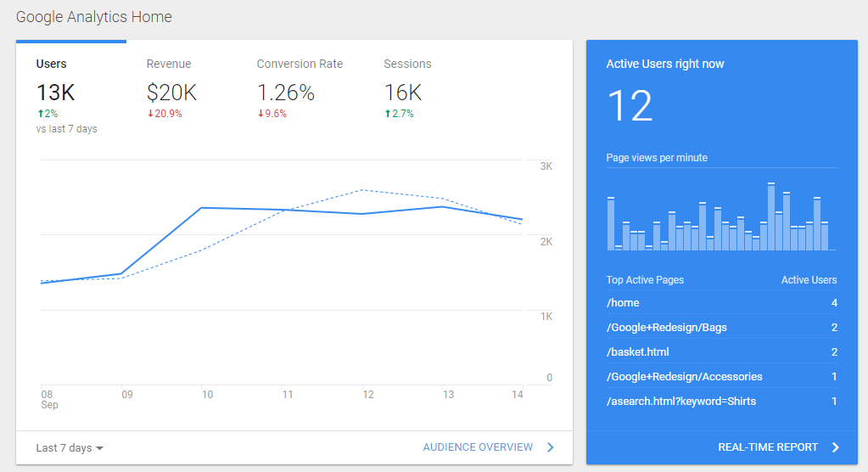
Task: Select the /Google+Redesign/Bags page row
Action: point(721,327)
